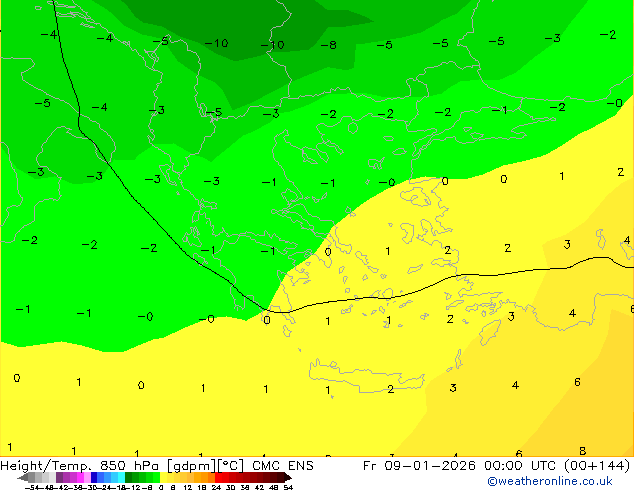Click the '[°C]' unit label
The image size is (634, 490).
point(230,466)
